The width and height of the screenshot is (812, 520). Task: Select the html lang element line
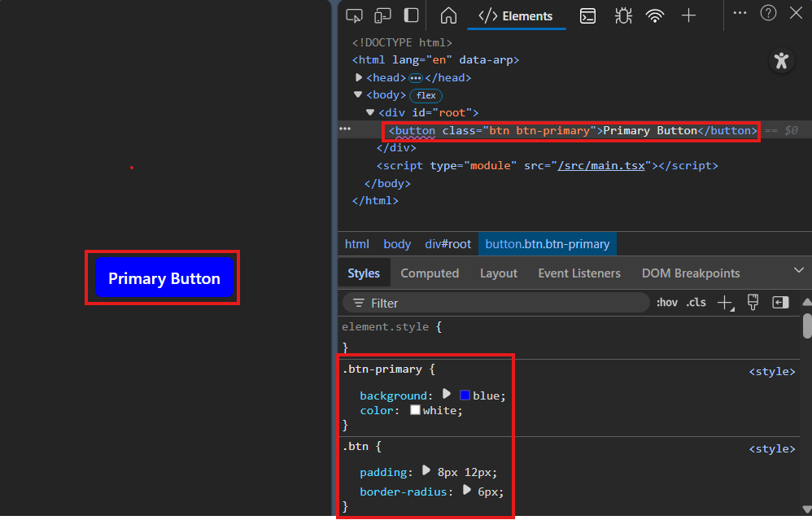(435, 60)
